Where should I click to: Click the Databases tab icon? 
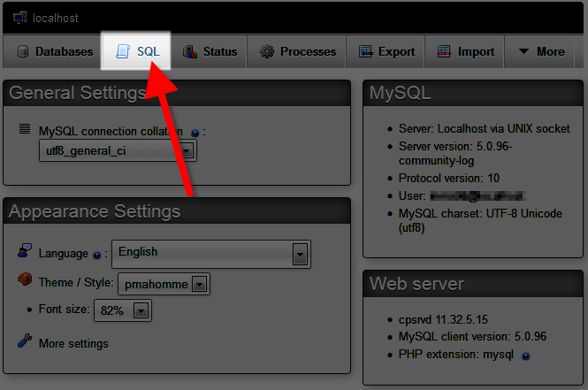click(x=24, y=52)
